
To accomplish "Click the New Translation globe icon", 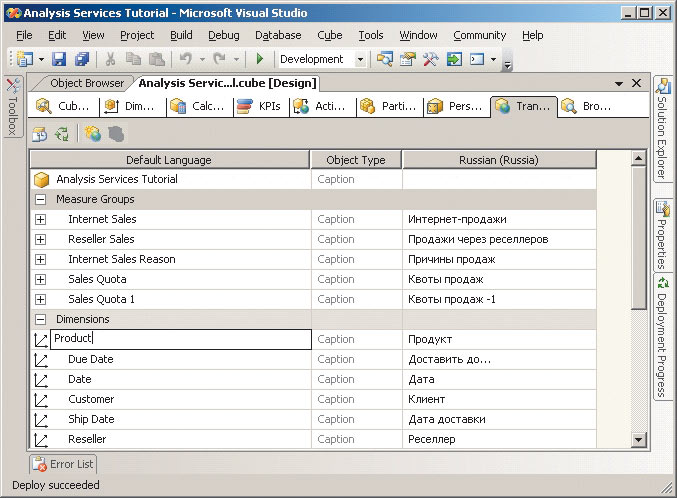I will 93,134.
